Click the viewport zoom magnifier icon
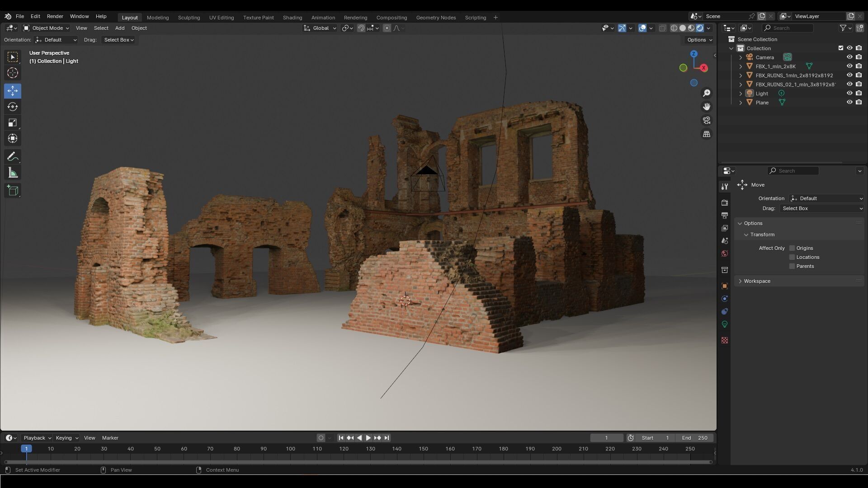Viewport: 868px width, 488px height. click(x=707, y=93)
